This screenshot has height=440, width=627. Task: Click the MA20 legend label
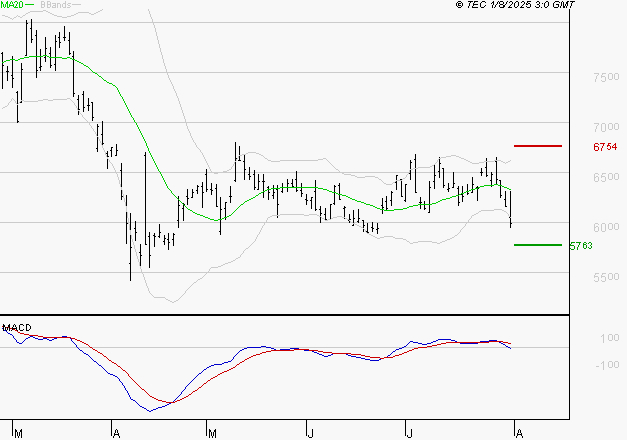click(x=12, y=5)
